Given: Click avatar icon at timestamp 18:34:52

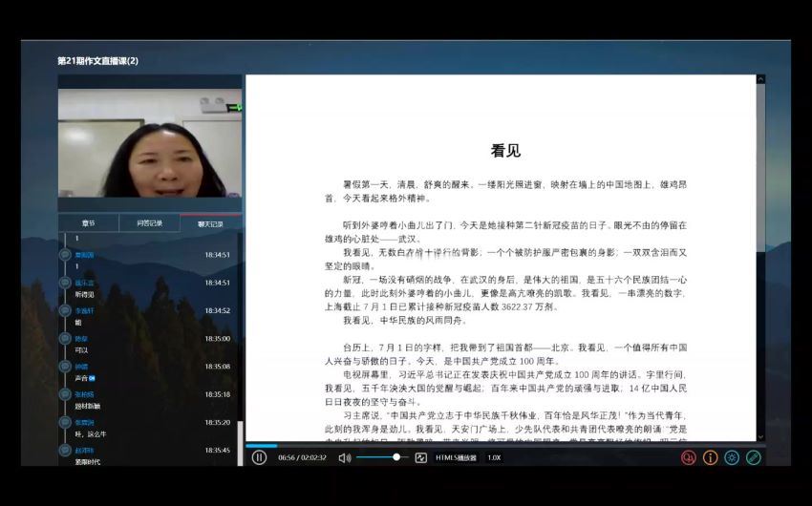Looking at the screenshot, I should (x=65, y=311).
